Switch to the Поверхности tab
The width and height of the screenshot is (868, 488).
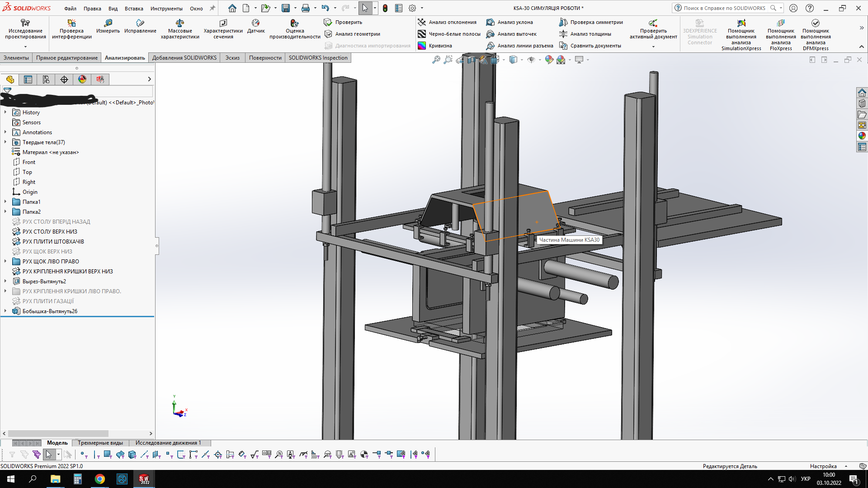[x=265, y=58]
